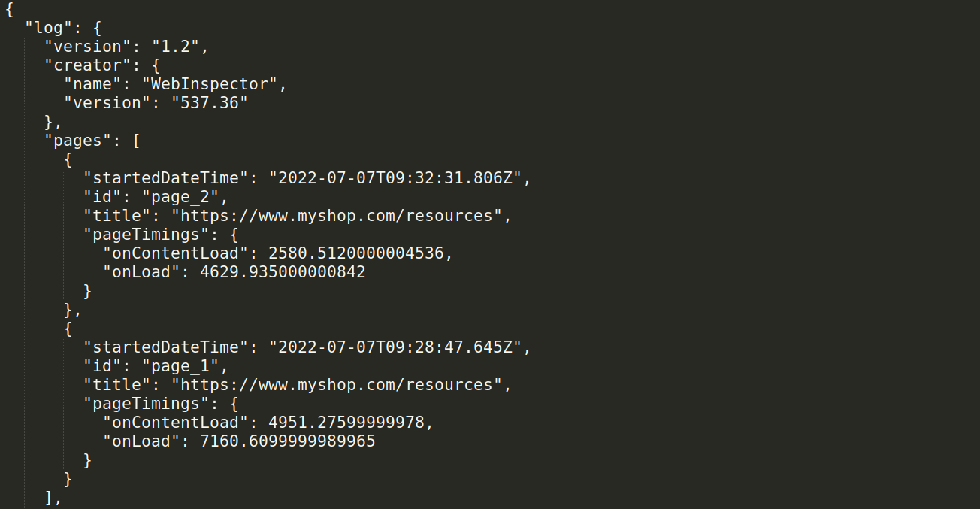Select the 7160.6099999989965 onLoad number
Viewport: 980px width, 509px height.
(288, 441)
